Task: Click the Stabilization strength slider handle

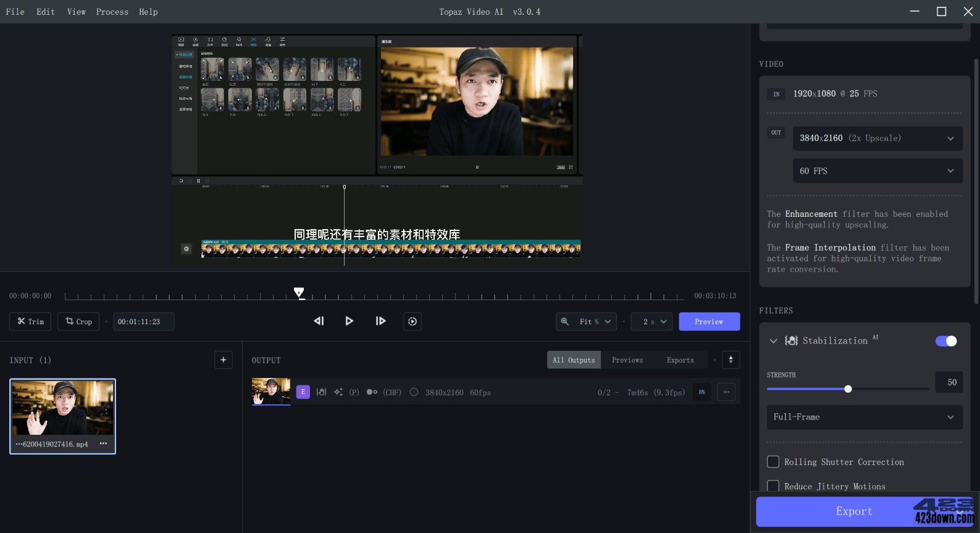Action: pyautogui.click(x=848, y=389)
